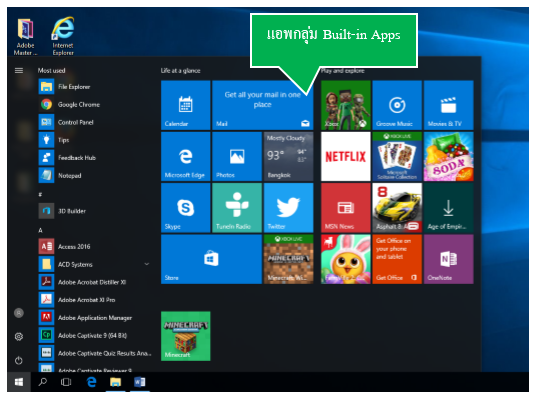Click the Windows Start button

[x=19, y=382]
